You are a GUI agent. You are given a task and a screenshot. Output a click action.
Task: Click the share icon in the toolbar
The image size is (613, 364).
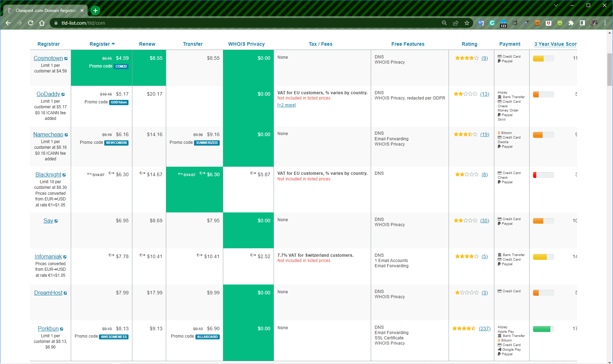point(456,23)
